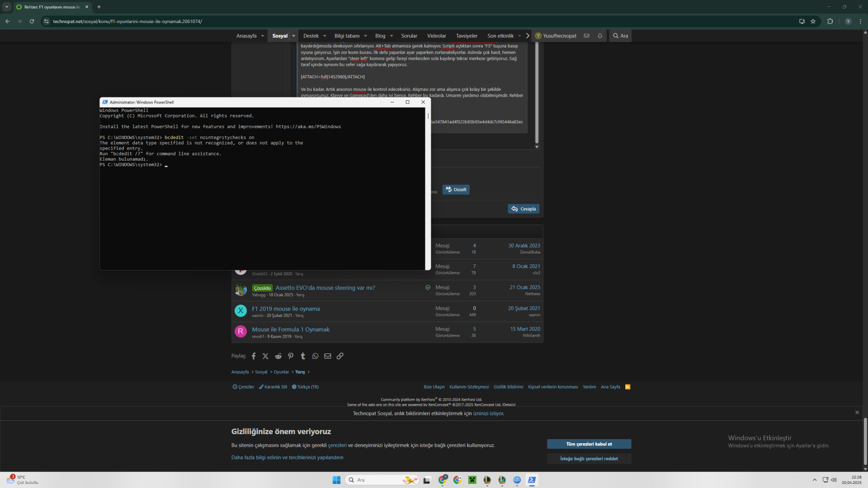The height and width of the screenshot is (488, 868).
Task: Click the Pinterest share icon
Action: [x=291, y=356]
